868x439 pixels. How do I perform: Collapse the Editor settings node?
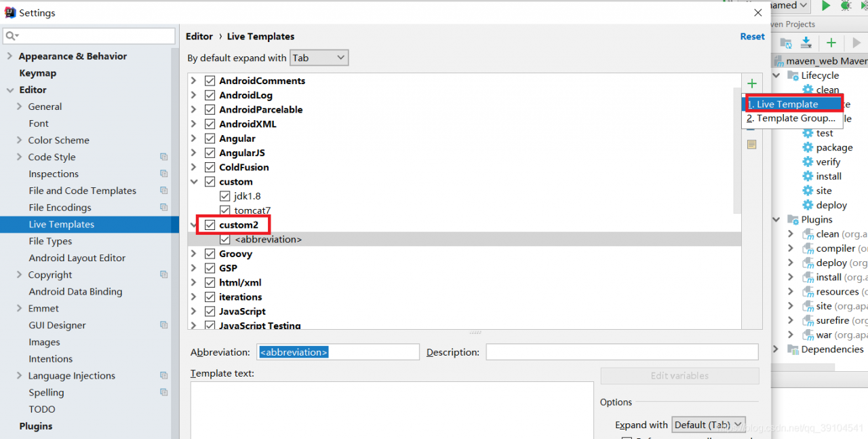pyautogui.click(x=9, y=90)
